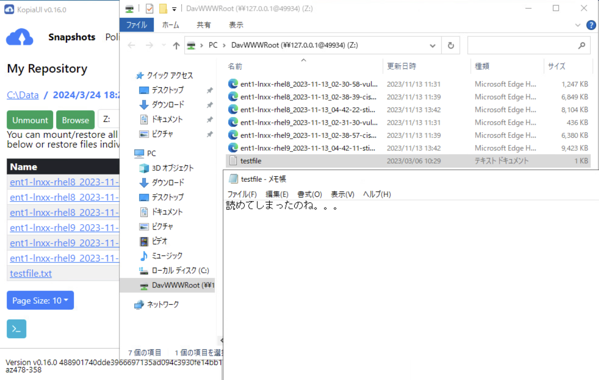This screenshot has width=599, height=380.
Task: Open quick access toolbar customize arrow
Action: tap(174, 8)
